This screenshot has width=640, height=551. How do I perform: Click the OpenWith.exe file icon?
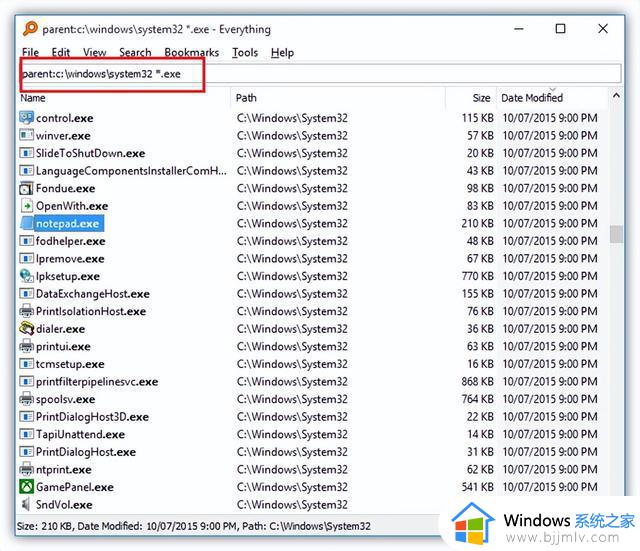[x=27, y=206]
